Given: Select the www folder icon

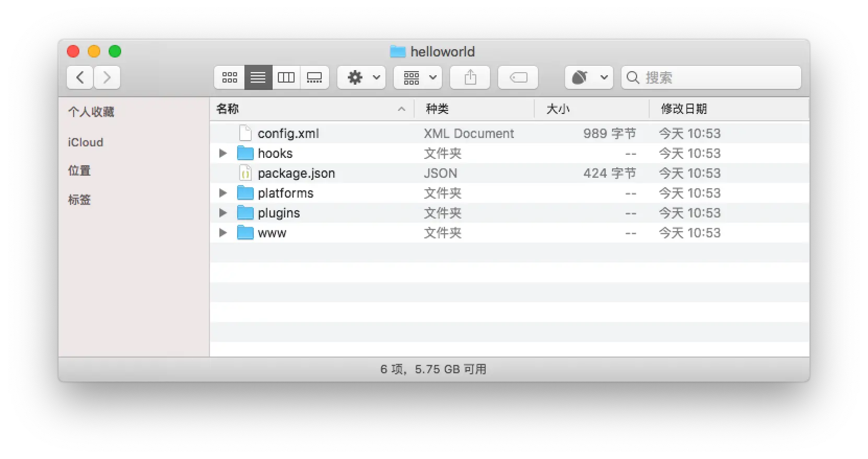Looking at the screenshot, I should coord(245,233).
